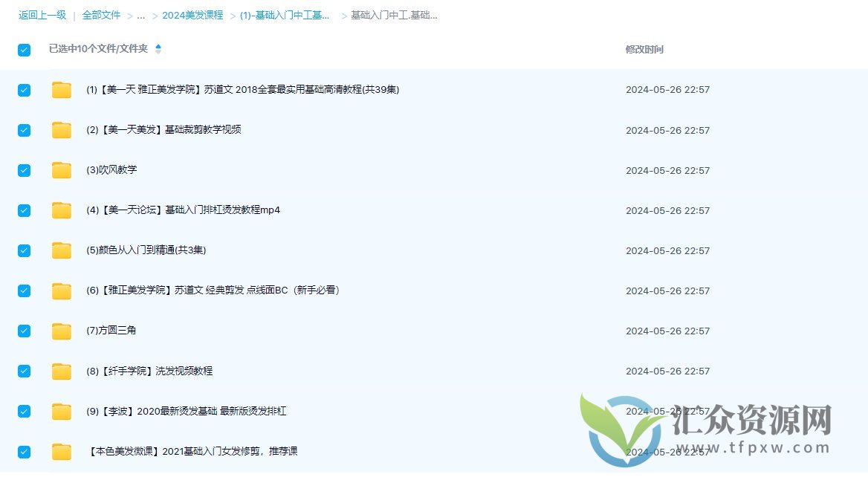This screenshot has width=868, height=503.
Task: Open folder icon for 【李波】2020最新烫发基础
Action: click(x=61, y=411)
